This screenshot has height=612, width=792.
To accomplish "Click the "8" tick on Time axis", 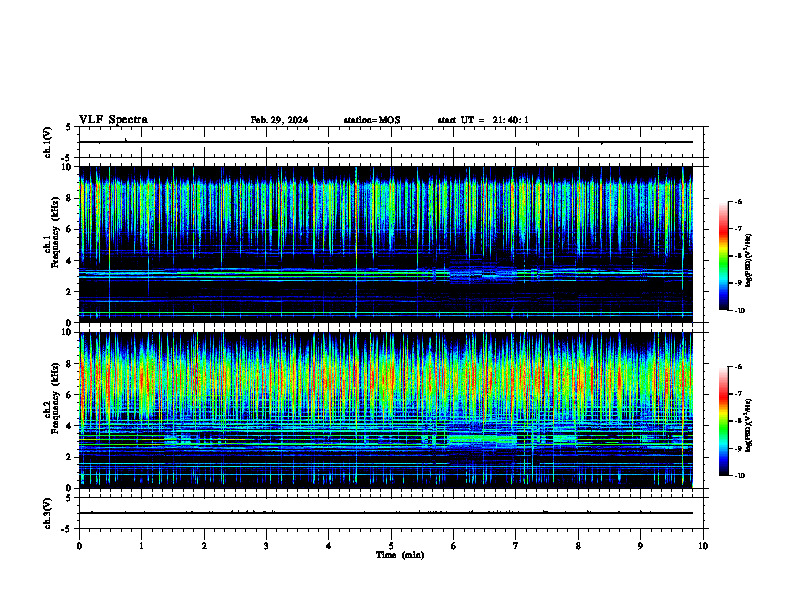I will coord(578,546).
